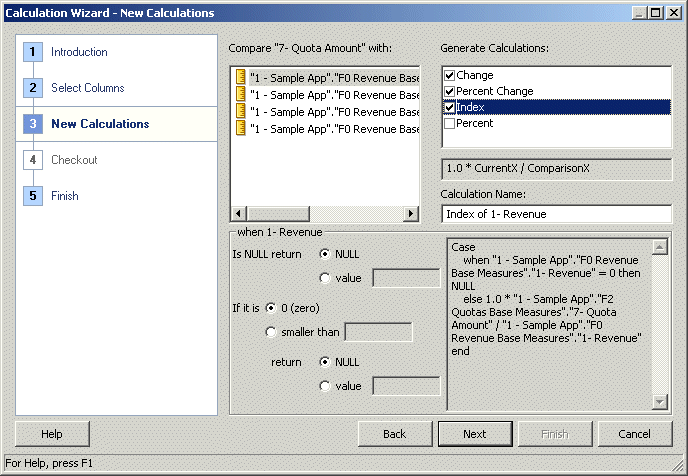Click the step 1 Introduction number icon
Image resolution: width=688 pixels, height=476 pixels.
(x=33, y=52)
